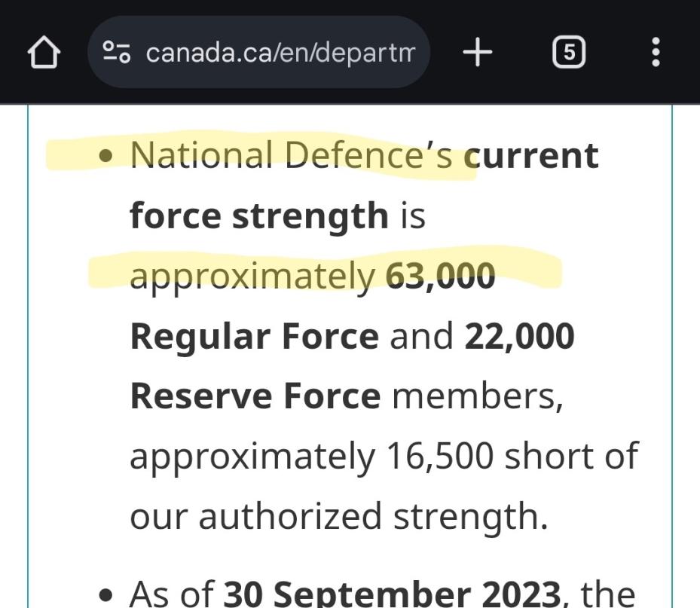Click the bold number "63,000"

[x=440, y=276]
